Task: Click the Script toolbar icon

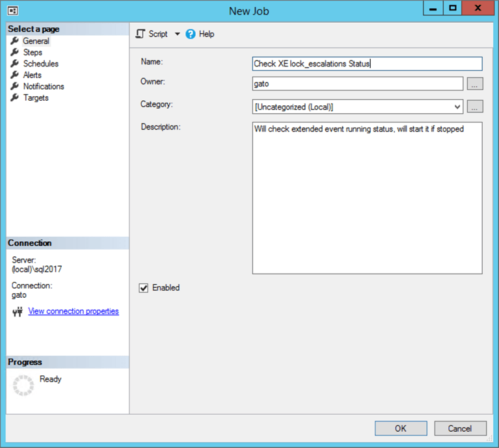Action: [x=141, y=34]
